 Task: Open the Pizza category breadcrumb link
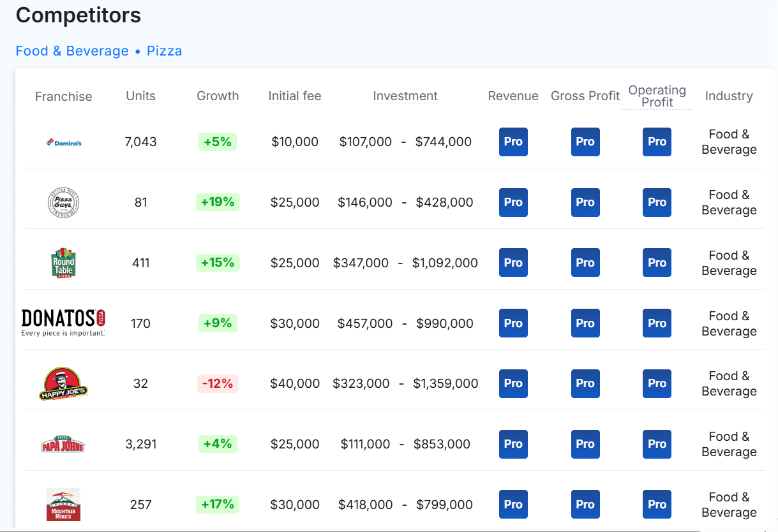(165, 51)
